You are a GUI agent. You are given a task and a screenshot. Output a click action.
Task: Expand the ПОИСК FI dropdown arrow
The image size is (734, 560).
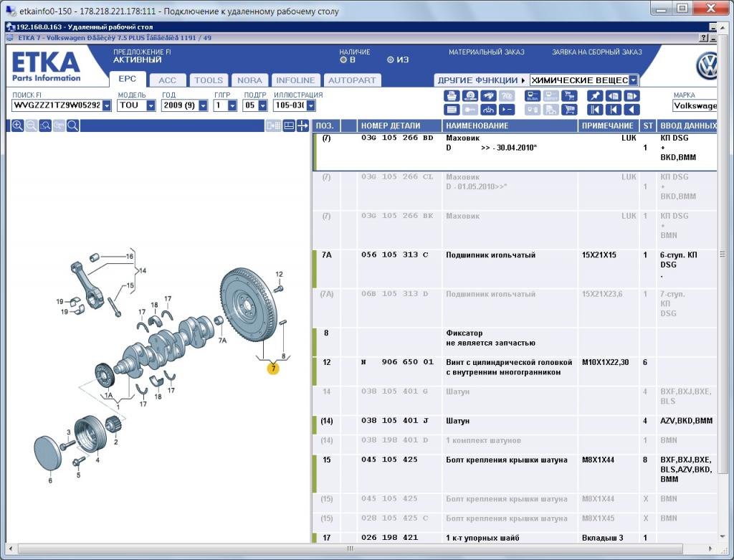(x=107, y=105)
